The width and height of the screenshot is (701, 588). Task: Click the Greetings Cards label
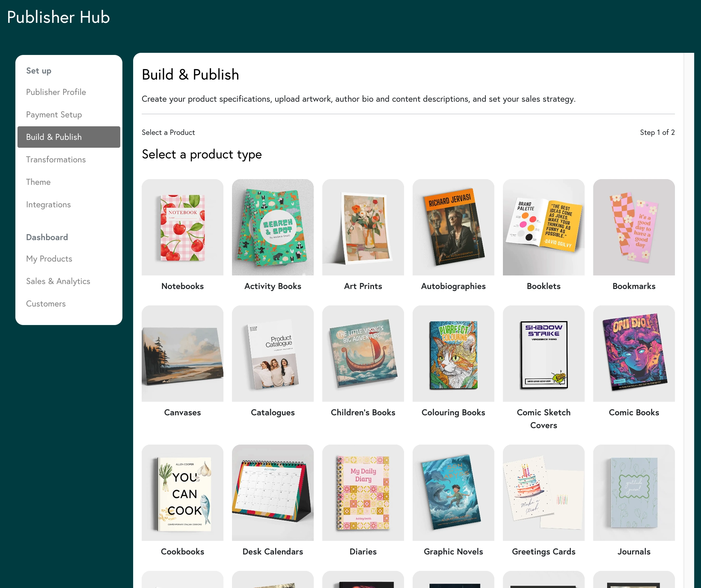[x=544, y=552]
